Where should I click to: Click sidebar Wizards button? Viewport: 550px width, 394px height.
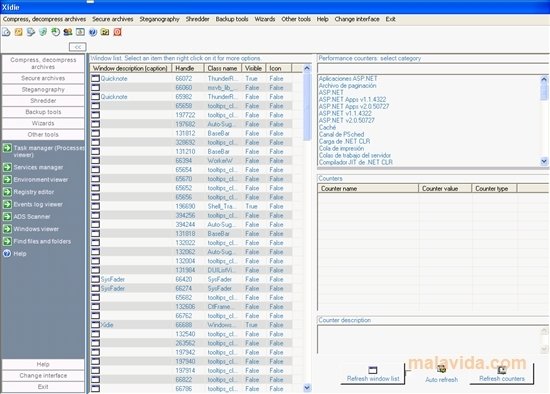(43, 123)
